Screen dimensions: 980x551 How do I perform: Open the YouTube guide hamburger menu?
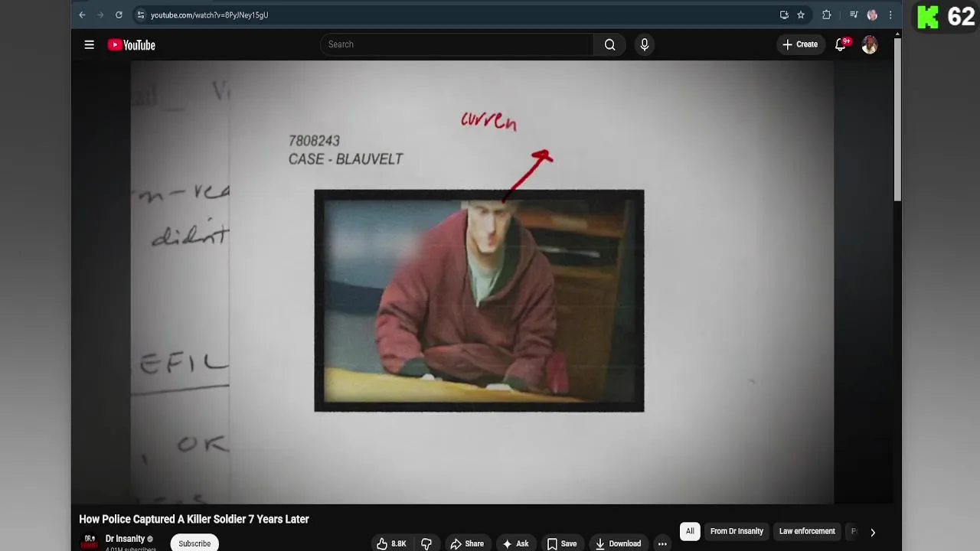89,45
